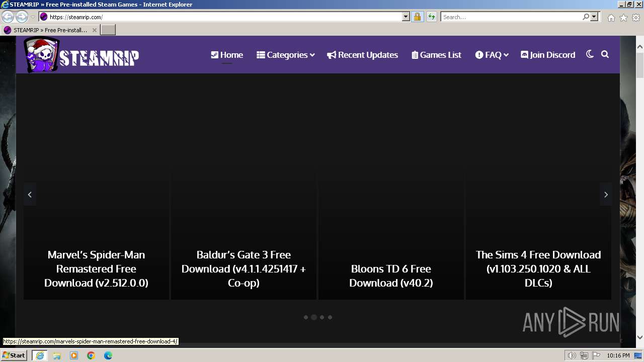Open Bloons TD 6 Free Download
The image size is (644, 362).
point(391,276)
